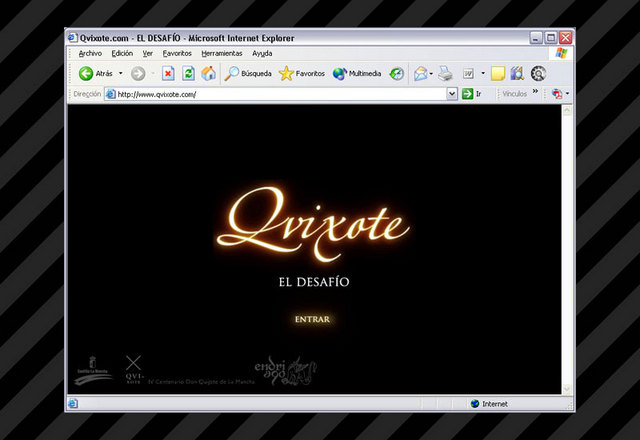
Task: Open the Favoritos menu in menu bar
Action: tap(177, 53)
